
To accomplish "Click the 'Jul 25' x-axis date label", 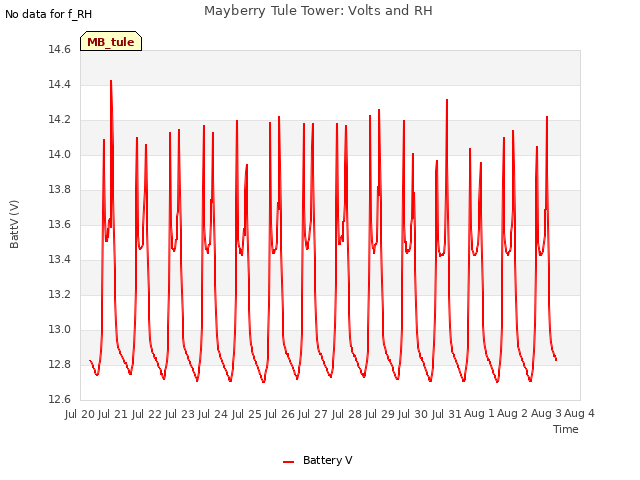I will (247, 414).
